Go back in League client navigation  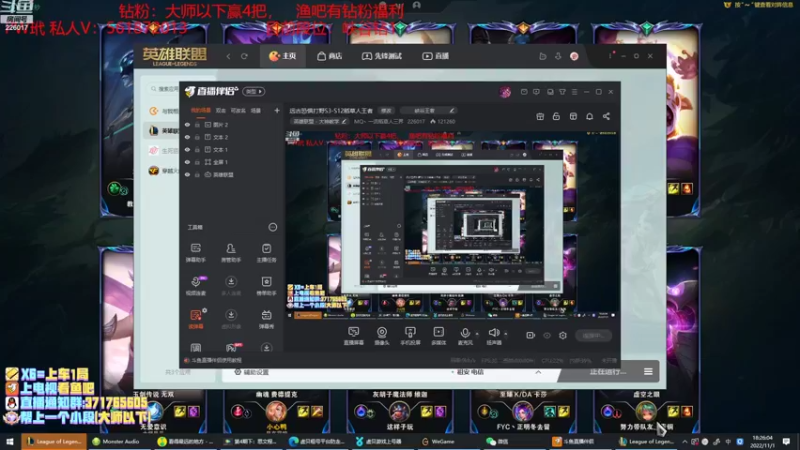[229, 56]
